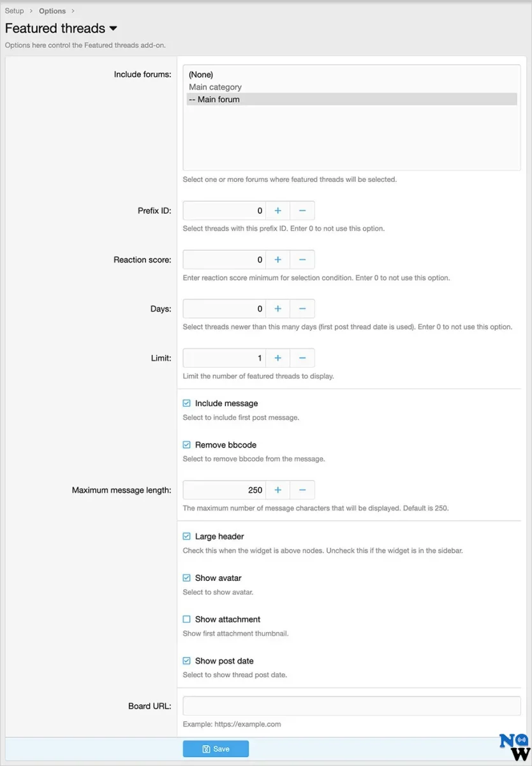Click plus icon for Reaction score
The image size is (532, 766).
(277, 260)
